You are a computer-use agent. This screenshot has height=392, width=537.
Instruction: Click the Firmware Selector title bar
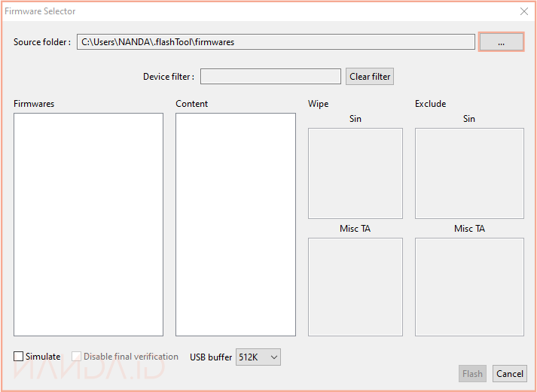point(226,11)
